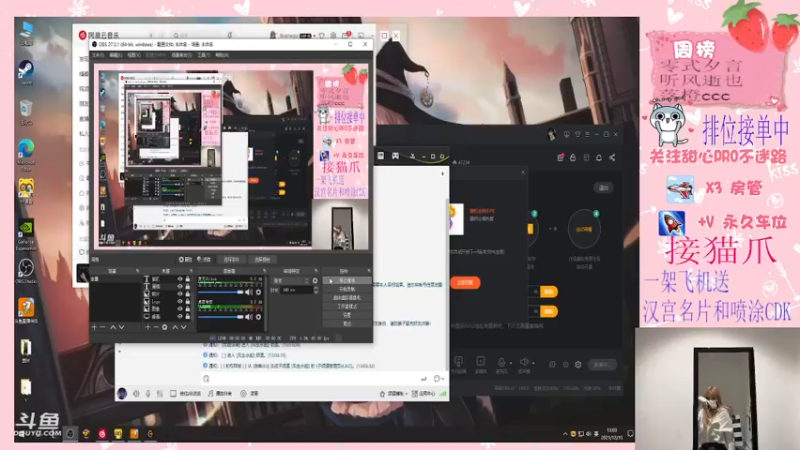
Task: Pop out the Scenes dock panel
Action: pos(137,271)
